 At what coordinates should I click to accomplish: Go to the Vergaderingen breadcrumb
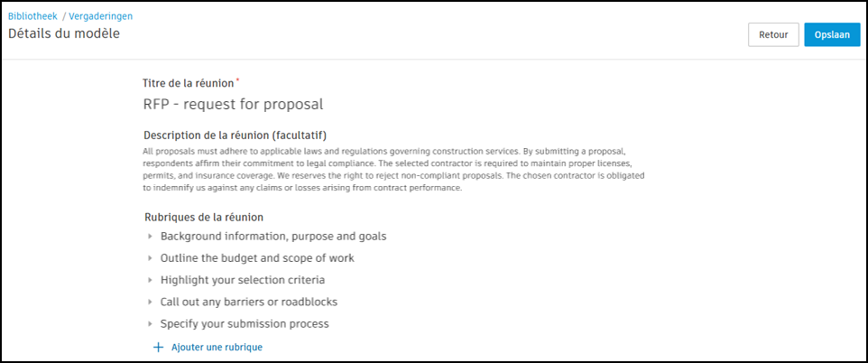coord(100,16)
